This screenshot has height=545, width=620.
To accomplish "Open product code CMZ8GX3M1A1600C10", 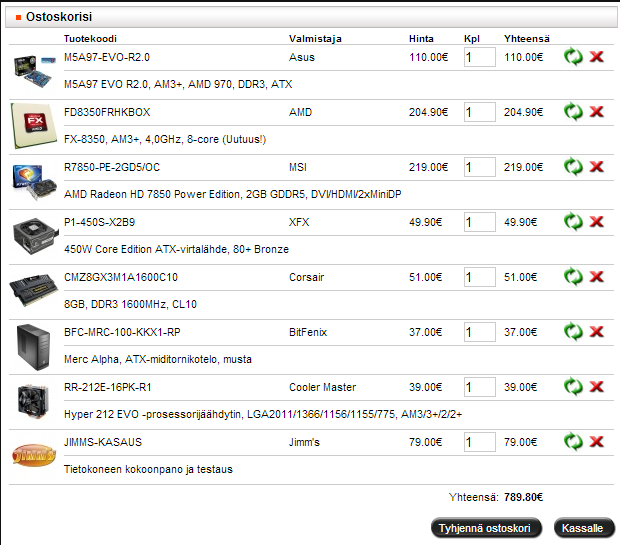I will (121, 277).
